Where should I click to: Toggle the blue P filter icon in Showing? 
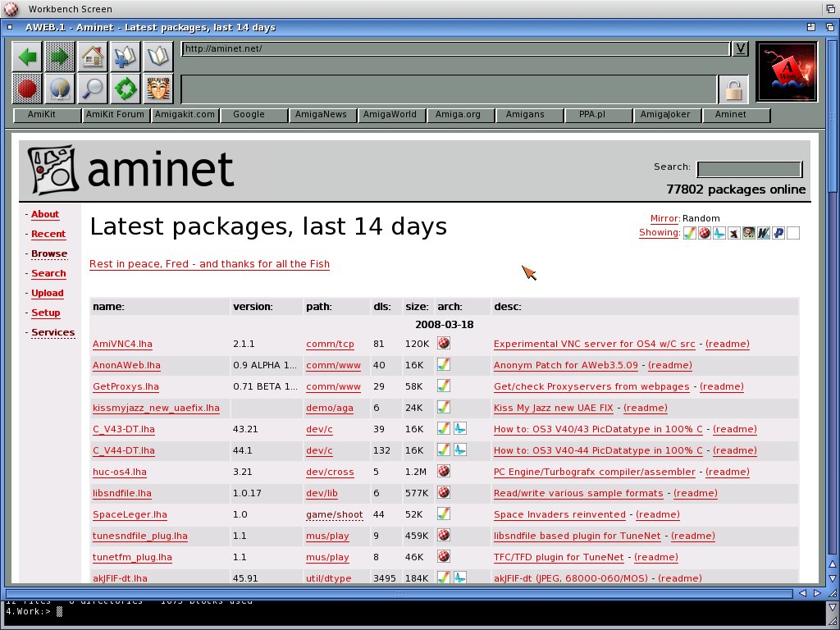click(778, 233)
